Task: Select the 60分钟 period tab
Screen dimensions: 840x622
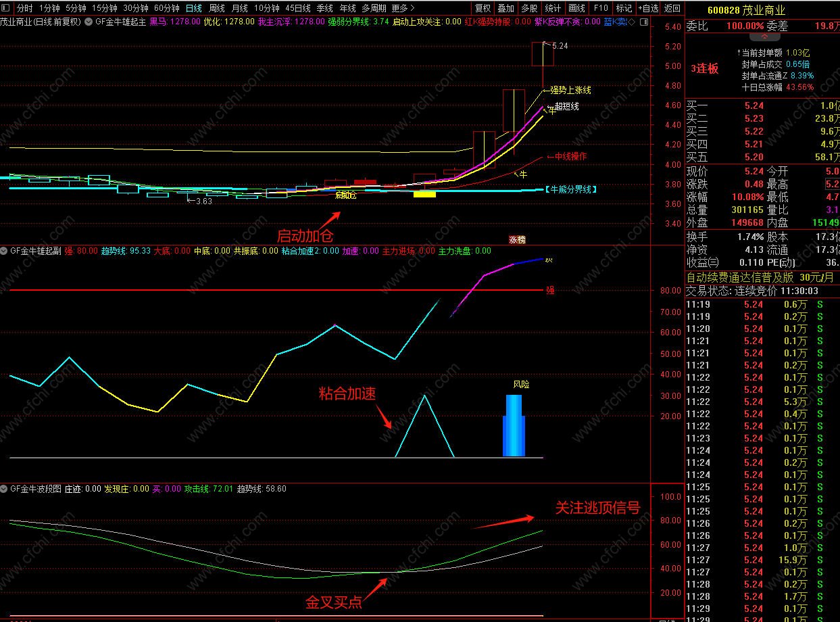Action: coord(167,8)
